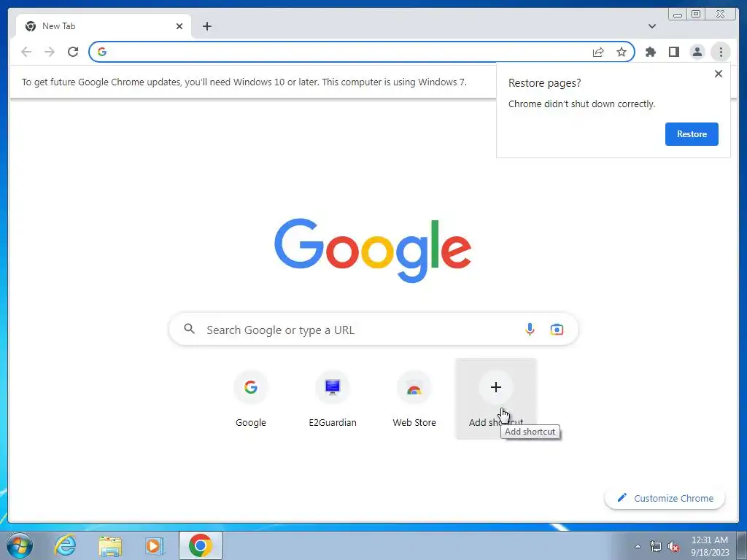Click the Add shortcut tile
This screenshot has width=747, height=560.
pos(496,399)
